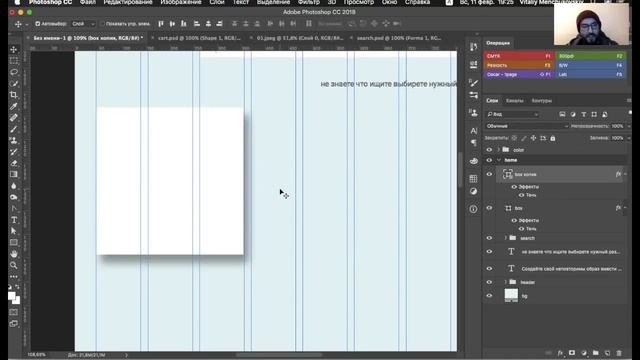Hide the color group layer
The width and height of the screenshot is (640, 360).
[x=489, y=150]
